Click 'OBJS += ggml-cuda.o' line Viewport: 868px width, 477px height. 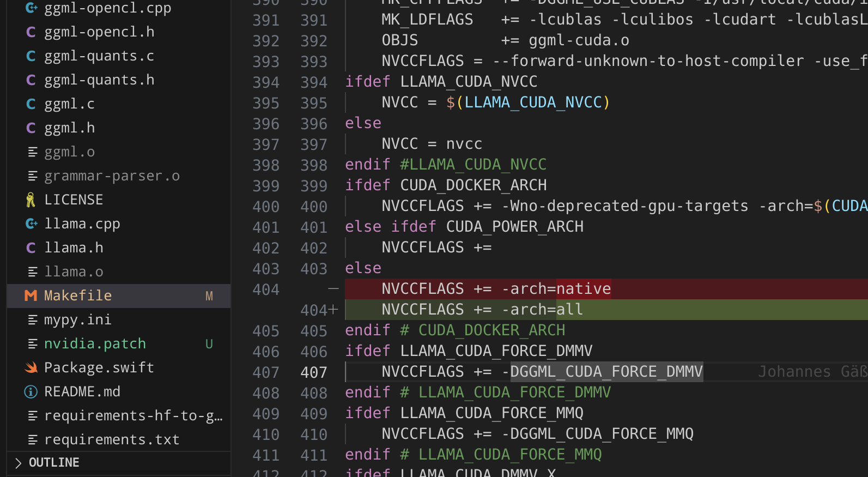click(506, 40)
